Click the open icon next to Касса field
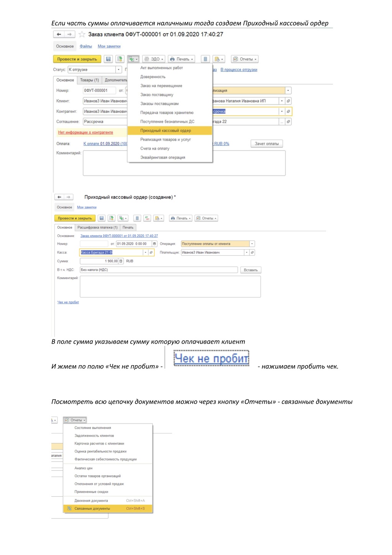392x555 pixels. point(151,252)
